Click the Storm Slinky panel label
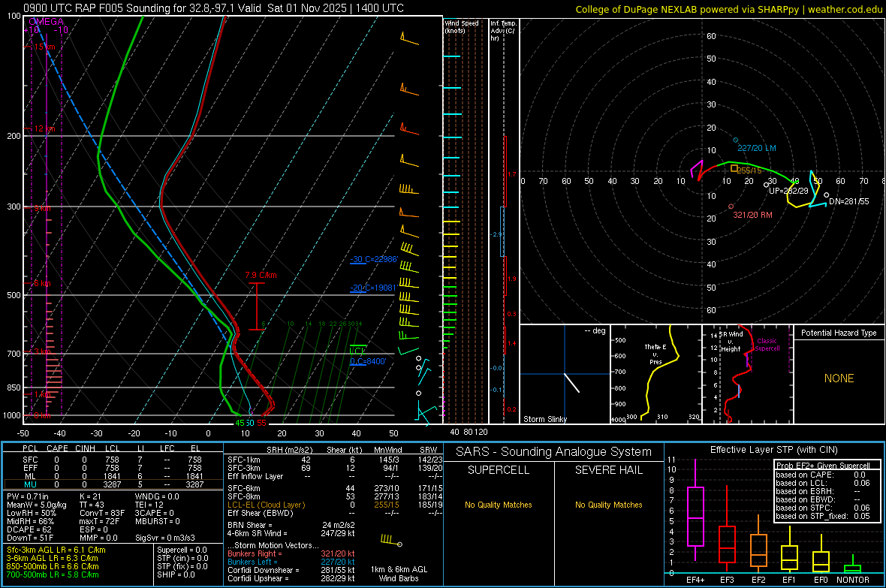This screenshot has height=588, width=886. click(544, 419)
